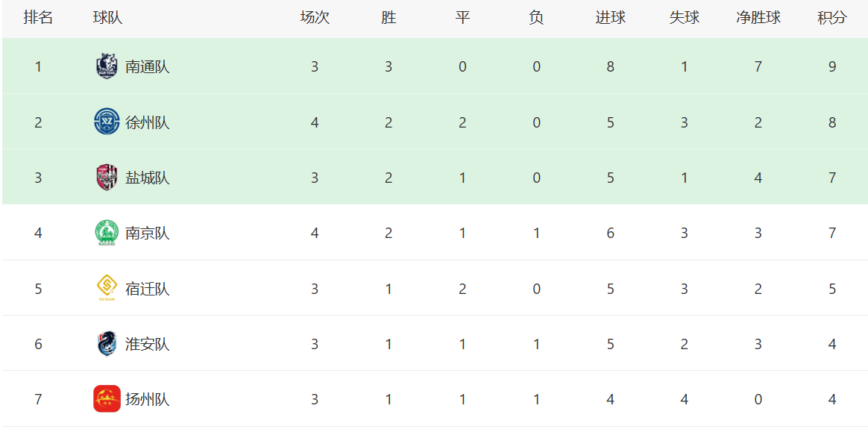Click the Nanjing team (南京队) green logo
Image resolution: width=868 pixels, height=432 pixels.
pos(107,233)
